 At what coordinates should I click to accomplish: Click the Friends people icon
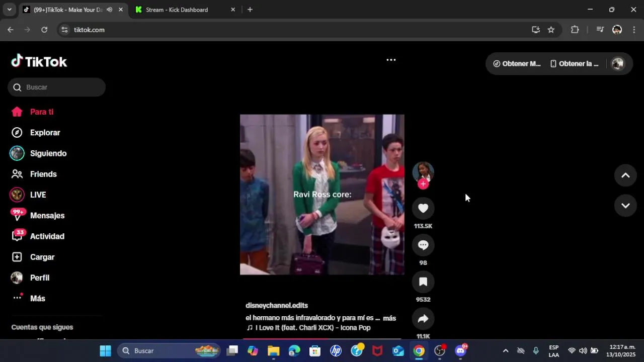pyautogui.click(x=17, y=174)
